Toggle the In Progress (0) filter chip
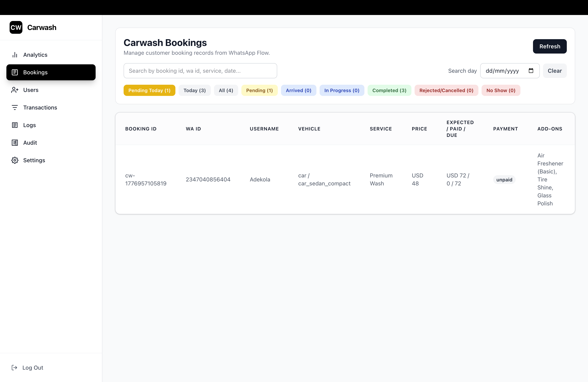Screen dimensions: 588x382 click(342, 90)
